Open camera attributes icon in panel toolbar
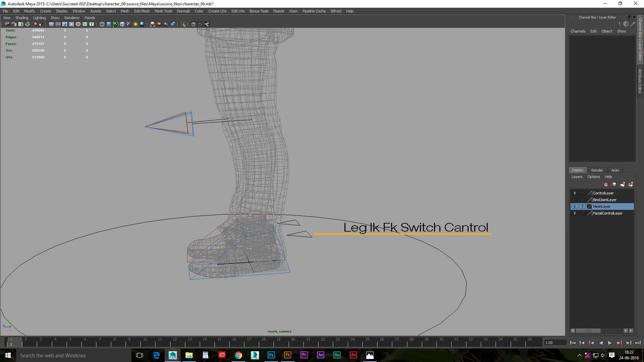The height and width of the screenshot is (362, 644). coord(14,24)
